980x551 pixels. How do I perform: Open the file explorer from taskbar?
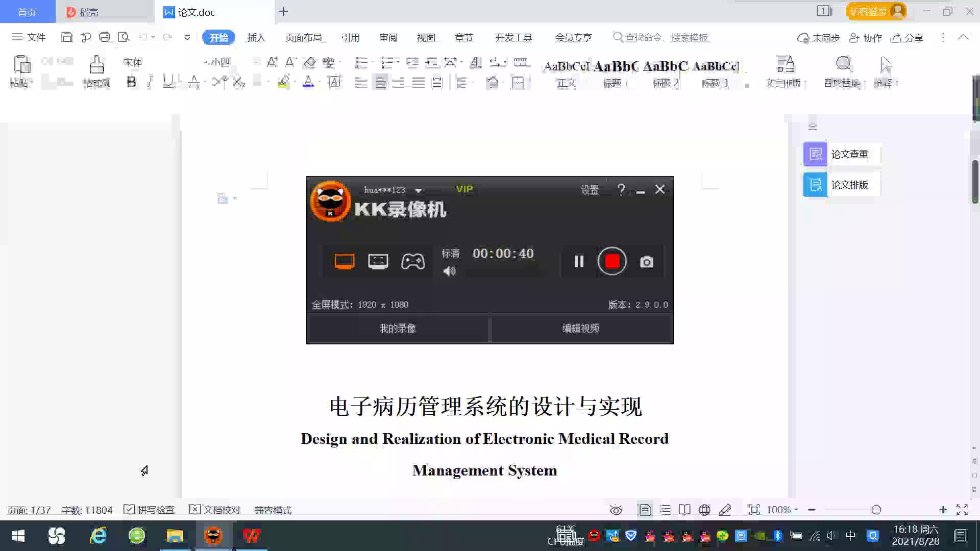point(175,536)
